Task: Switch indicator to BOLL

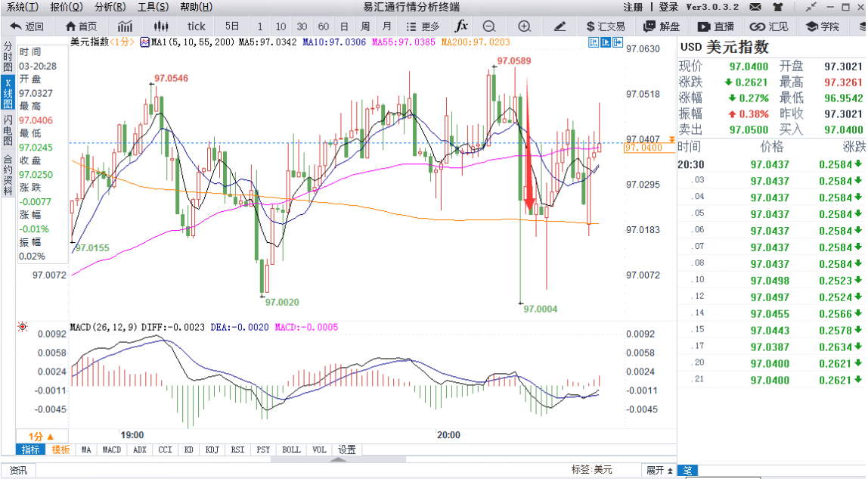Action: (x=291, y=449)
